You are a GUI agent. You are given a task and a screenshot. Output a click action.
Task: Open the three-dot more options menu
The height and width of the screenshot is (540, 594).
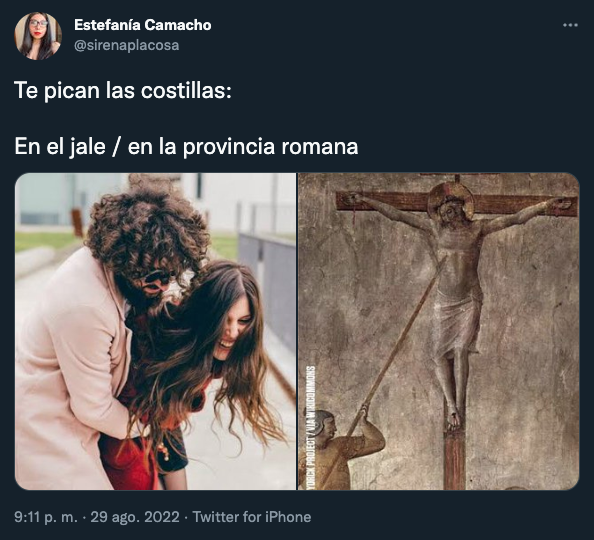pyautogui.click(x=570, y=25)
